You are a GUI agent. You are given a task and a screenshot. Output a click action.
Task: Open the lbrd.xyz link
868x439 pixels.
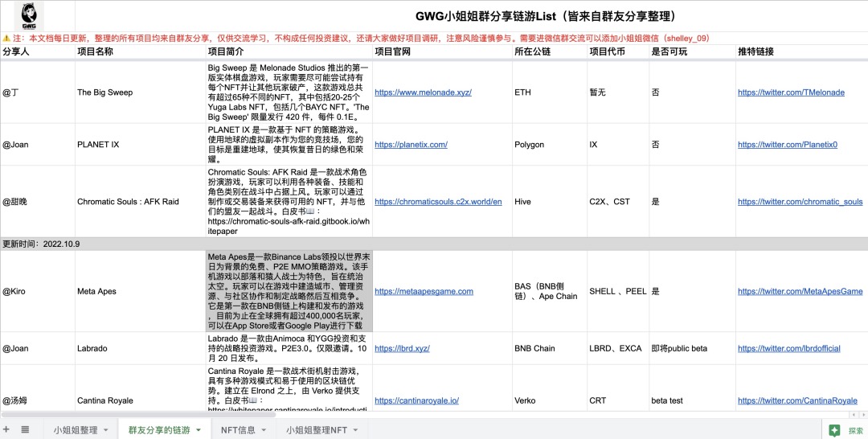coord(402,348)
